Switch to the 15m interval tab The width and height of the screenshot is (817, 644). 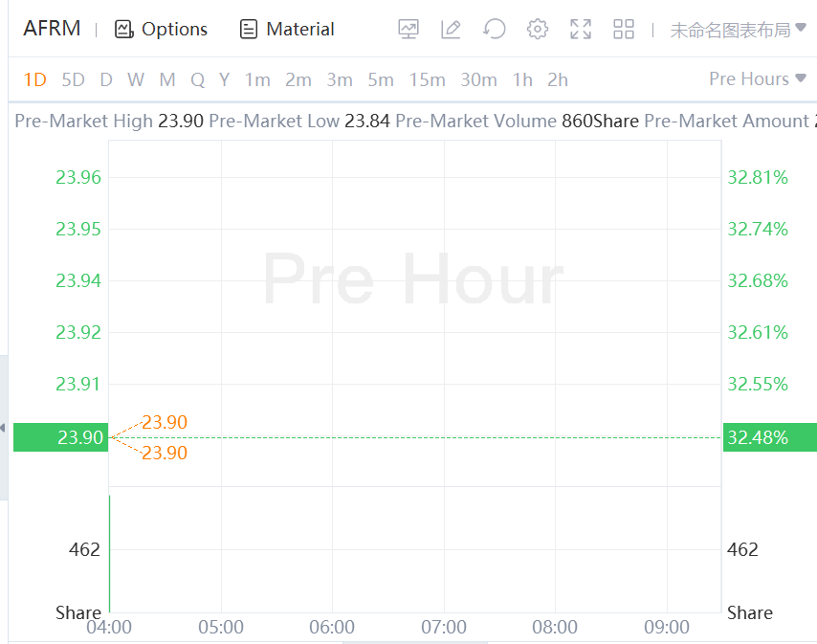pos(426,79)
